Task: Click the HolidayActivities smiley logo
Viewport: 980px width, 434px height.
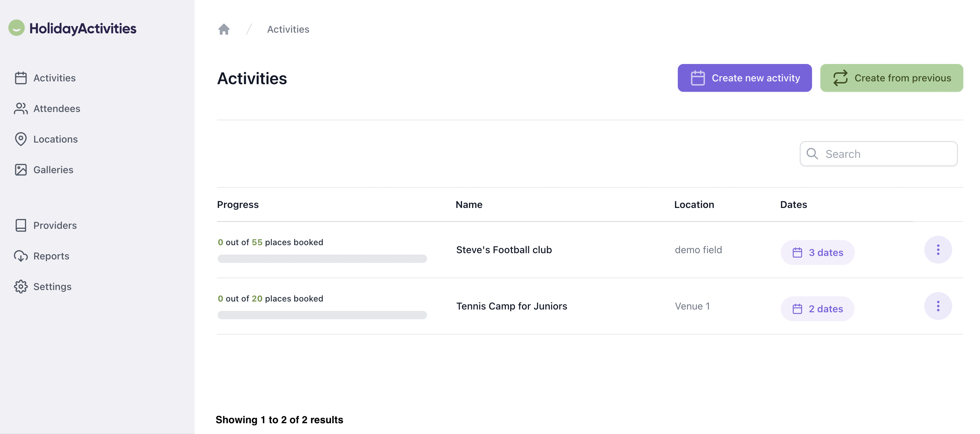Action: coord(17,28)
